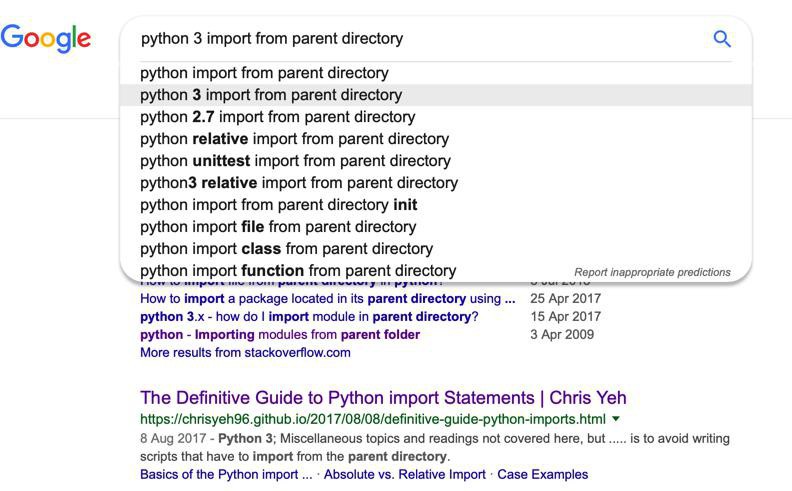Click the blue search magnifier icon
The height and width of the screenshot is (491, 792).
pos(722,39)
